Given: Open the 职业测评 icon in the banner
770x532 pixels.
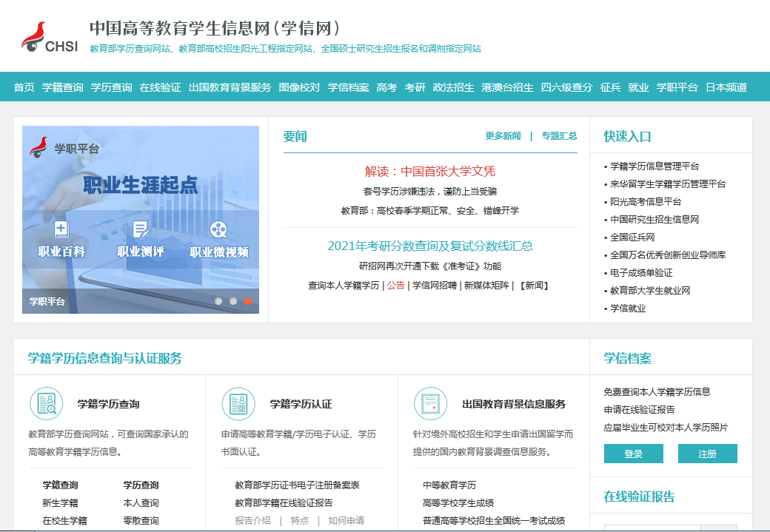Looking at the screenshot, I should tap(141, 229).
